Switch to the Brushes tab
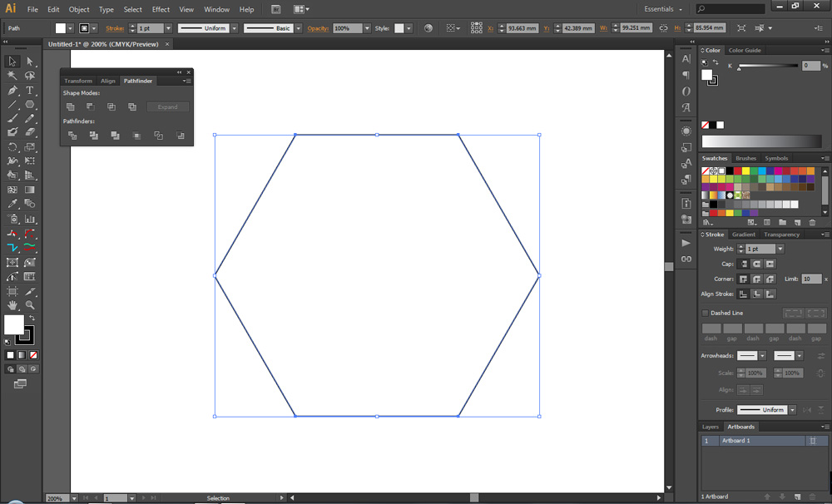The height and width of the screenshot is (504, 832). coord(745,158)
